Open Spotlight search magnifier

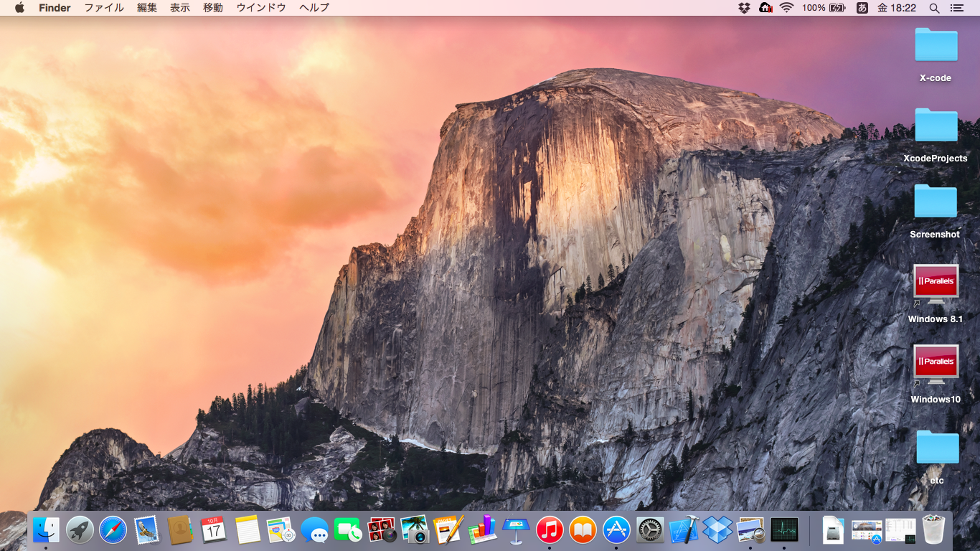(934, 8)
